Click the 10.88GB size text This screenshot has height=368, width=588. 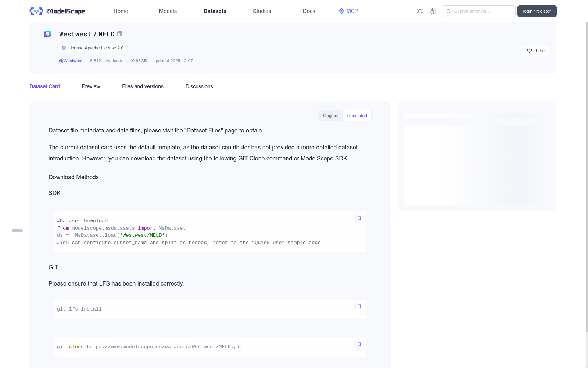138,61
